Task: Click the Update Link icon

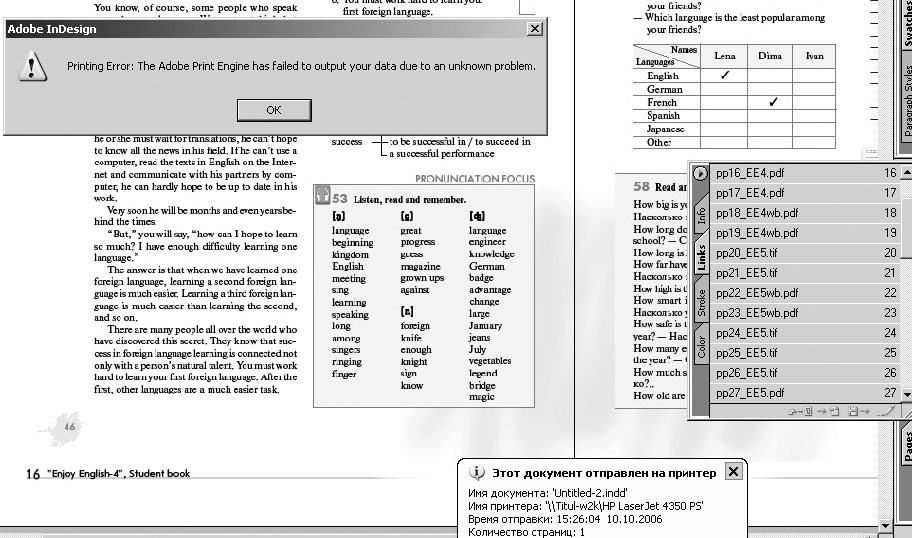Action: click(858, 411)
